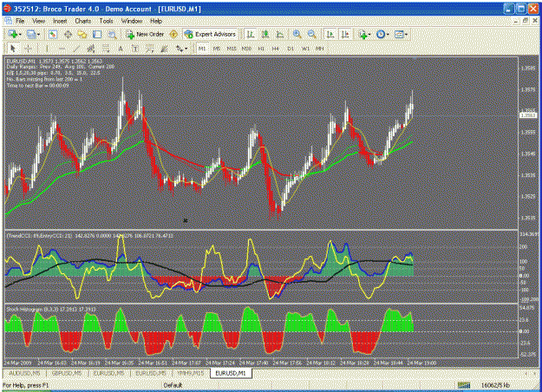
Task: Switch to the D1 timeframe
Action: point(291,49)
